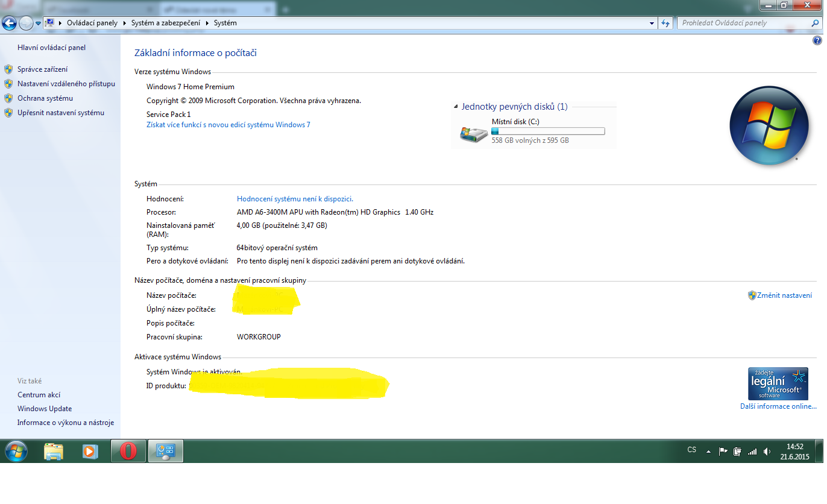This screenshot has height=504, width=827.
Task: Open Centrum akcí link
Action: [x=39, y=395]
